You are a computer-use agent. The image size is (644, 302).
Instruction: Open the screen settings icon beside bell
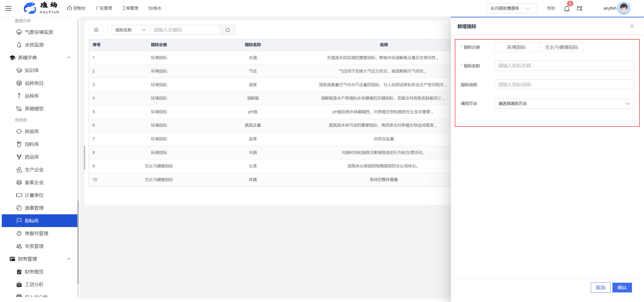[x=580, y=9]
